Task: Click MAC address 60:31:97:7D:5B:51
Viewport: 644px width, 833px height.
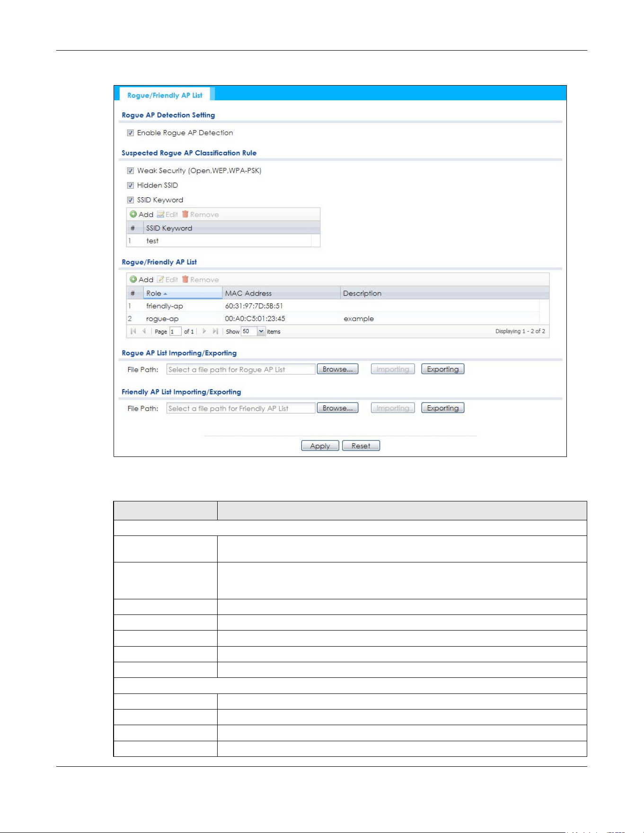Action: coord(254,306)
